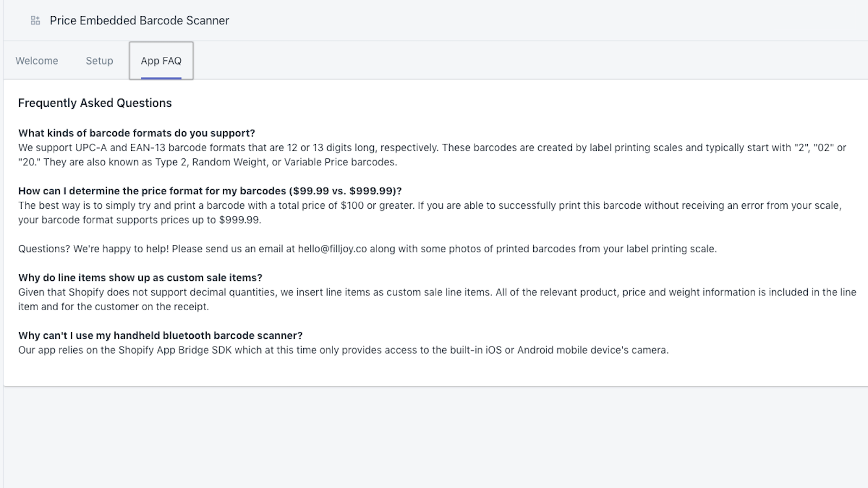Viewport: 868px width, 488px height.
Task: Click the app grid icon beside the title
Action: point(35,21)
